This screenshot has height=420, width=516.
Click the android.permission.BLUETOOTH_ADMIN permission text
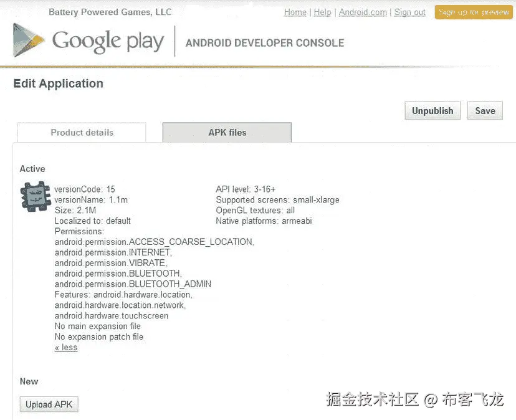133,284
